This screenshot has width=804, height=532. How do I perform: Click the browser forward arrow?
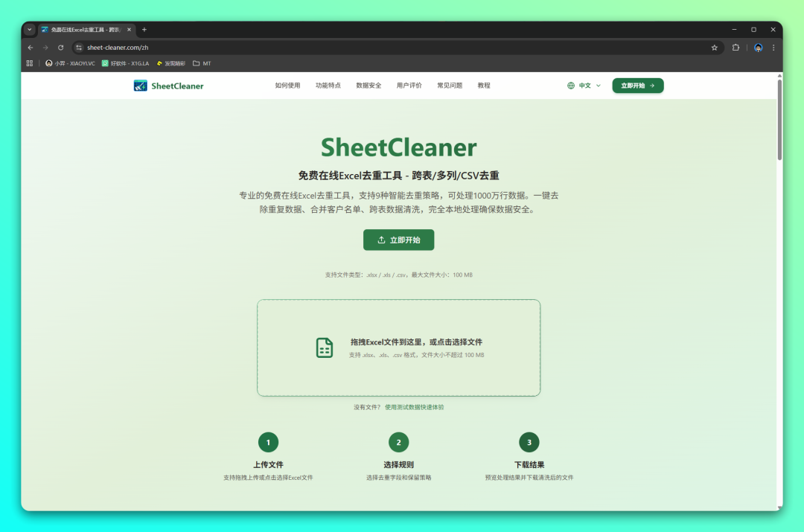tap(45, 48)
